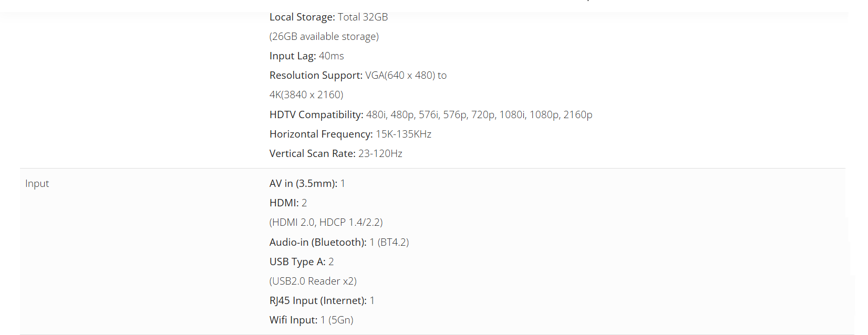Click the 15K-135KHz frequency value
This screenshot has width=868, height=335.
[404, 134]
